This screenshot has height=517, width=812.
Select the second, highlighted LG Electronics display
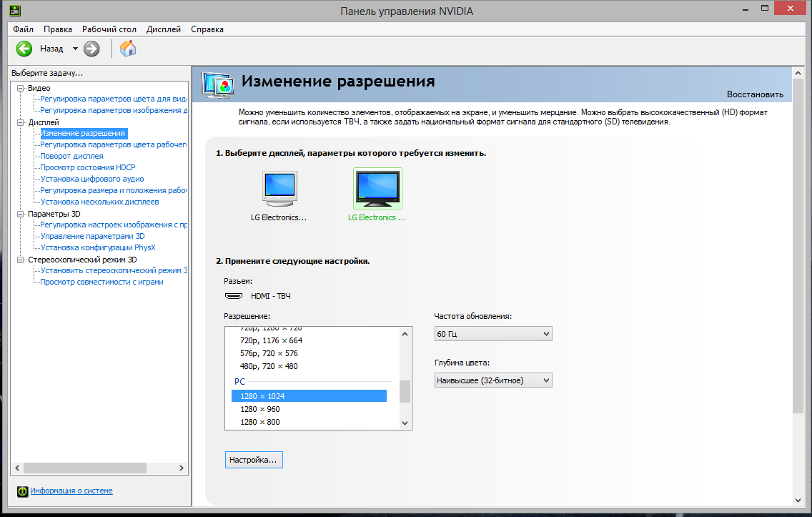click(377, 189)
